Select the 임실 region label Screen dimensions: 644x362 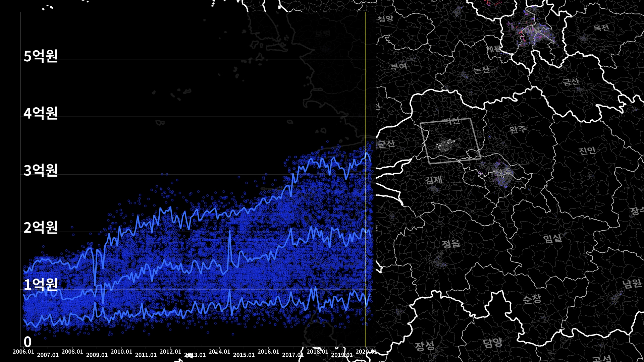pyautogui.click(x=552, y=239)
